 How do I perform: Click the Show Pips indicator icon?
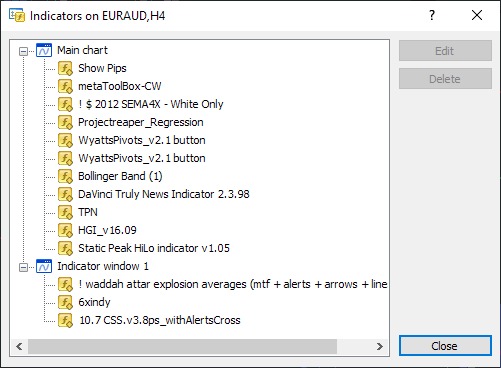coord(65,68)
